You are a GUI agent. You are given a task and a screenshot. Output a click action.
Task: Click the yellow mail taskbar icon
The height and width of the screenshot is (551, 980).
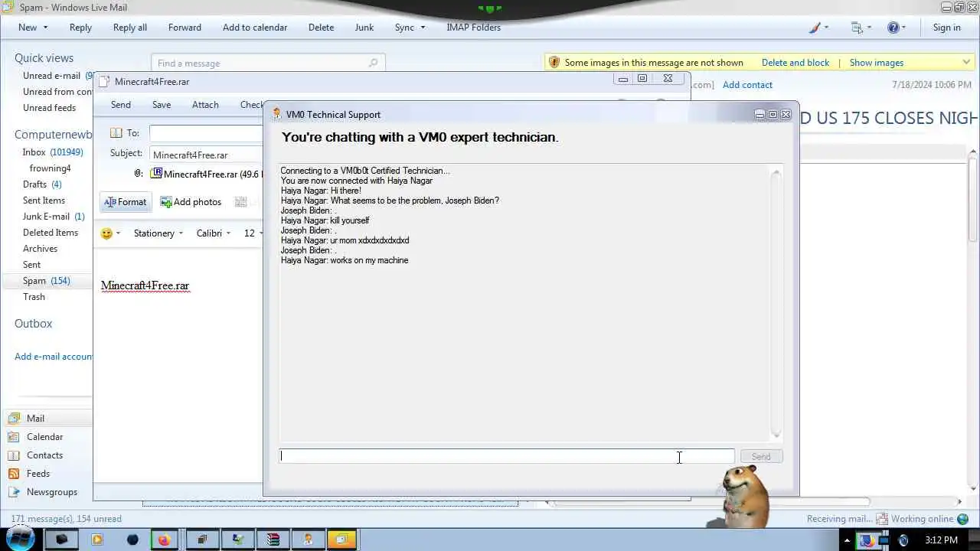pos(341,540)
